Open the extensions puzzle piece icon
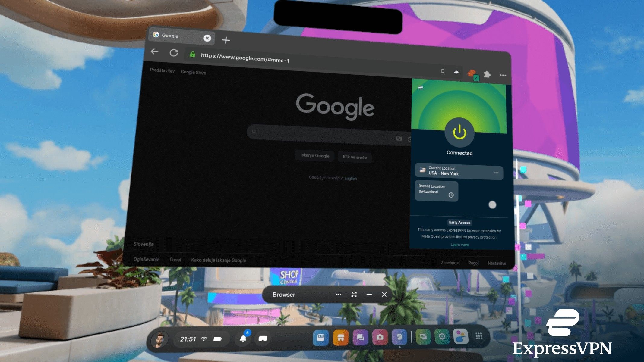 pos(488,75)
